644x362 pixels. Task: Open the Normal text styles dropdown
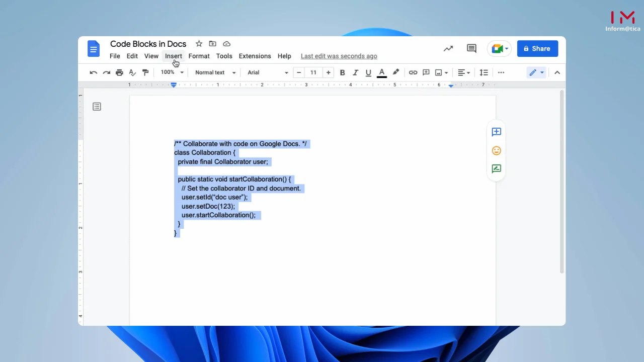(215, 72)
